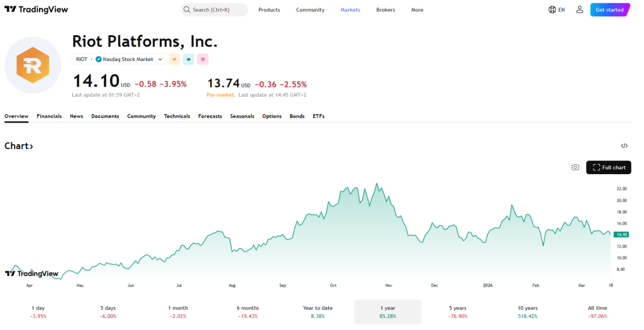The image size is (644, 330).
Task: Click the embed code icon
Action: [x=624, y=146]
